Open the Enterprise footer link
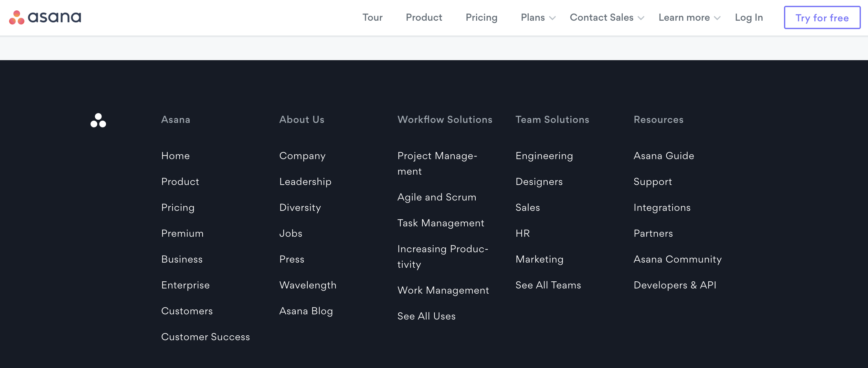Viewport: 868px width, 368px height. tap(185, 285)
